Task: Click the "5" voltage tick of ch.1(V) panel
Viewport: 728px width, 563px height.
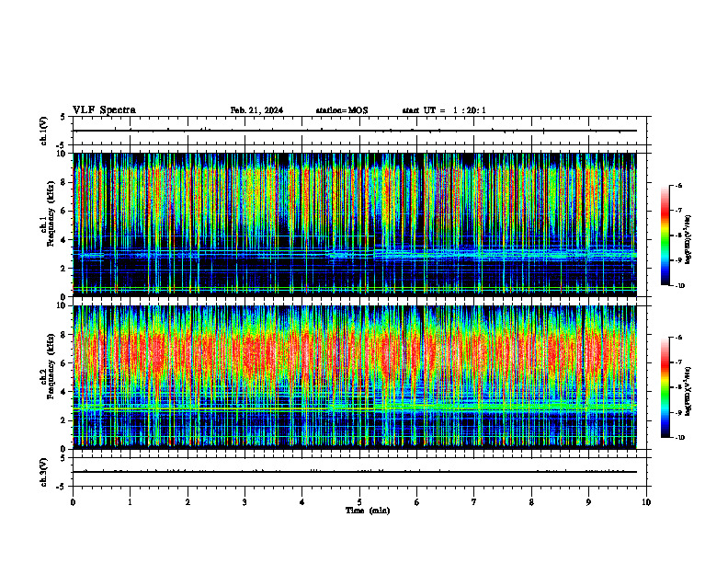Action: (x=63, y=117)
